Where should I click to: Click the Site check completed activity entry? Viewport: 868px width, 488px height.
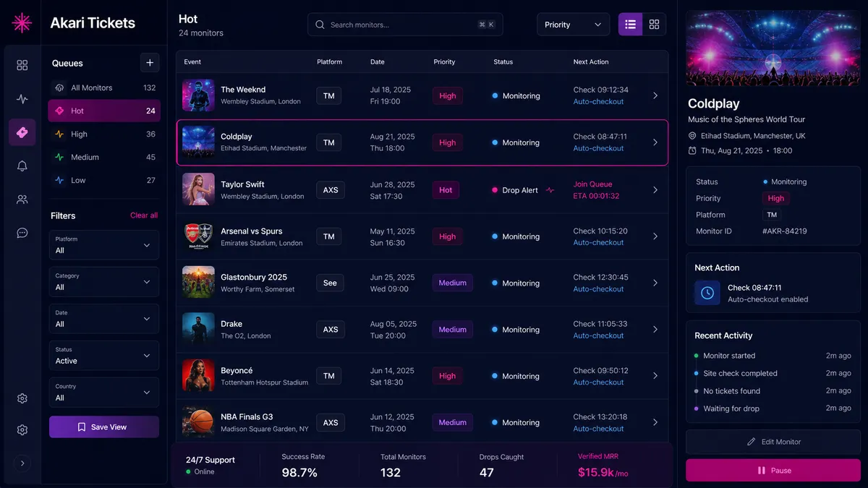[773, 373]
